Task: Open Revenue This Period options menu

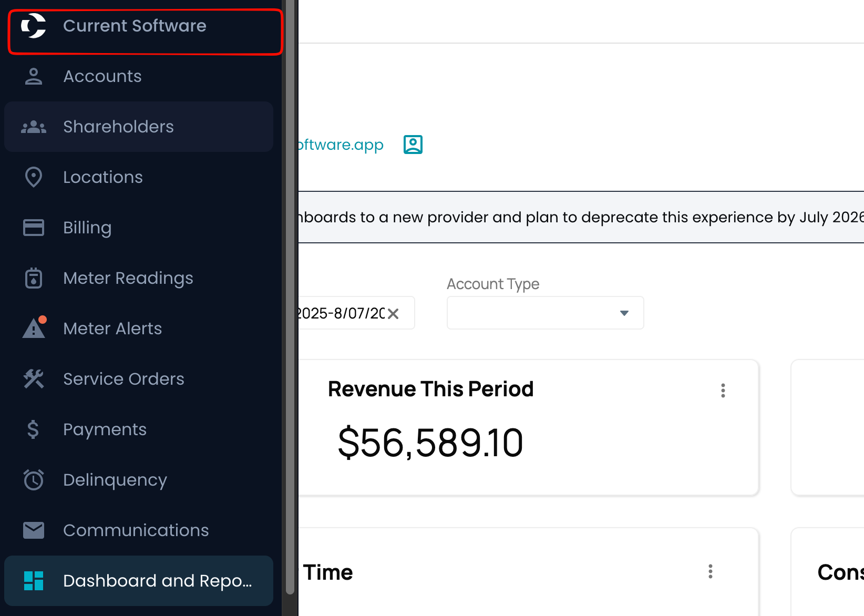Action: (723, 391)
